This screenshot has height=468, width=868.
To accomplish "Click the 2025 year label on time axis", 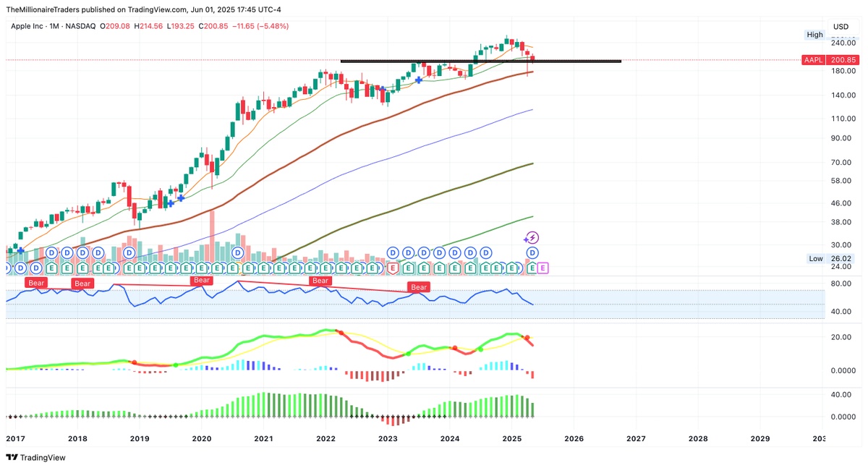I will [x=512, y=439].
